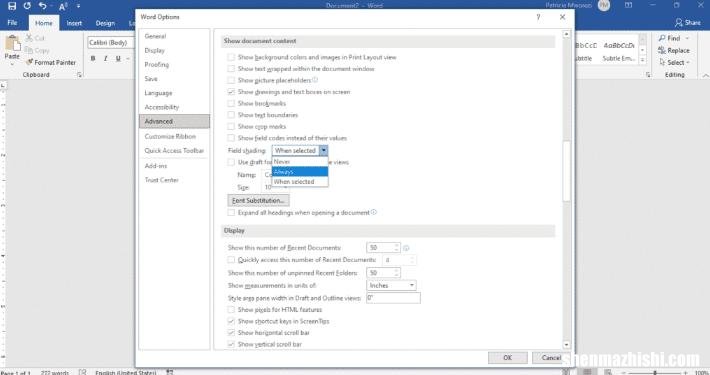Viewport: 710px width, 375px height.
Task: Check Show text wrapped within document window
Action: 231,69
